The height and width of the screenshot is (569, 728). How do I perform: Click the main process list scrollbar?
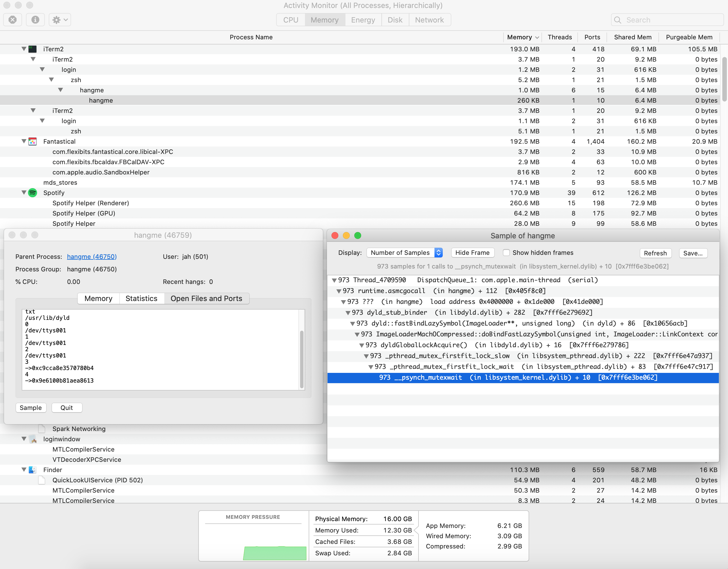724,79
